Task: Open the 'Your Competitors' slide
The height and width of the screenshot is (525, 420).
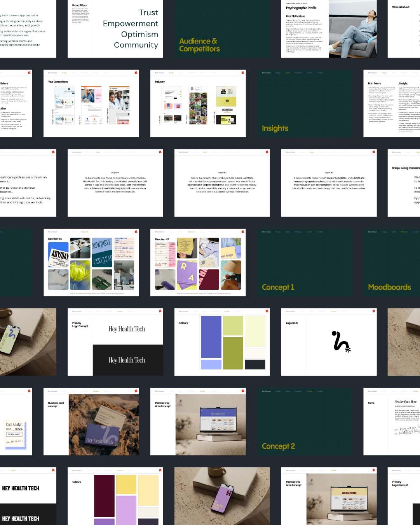Action: [91, 103]
